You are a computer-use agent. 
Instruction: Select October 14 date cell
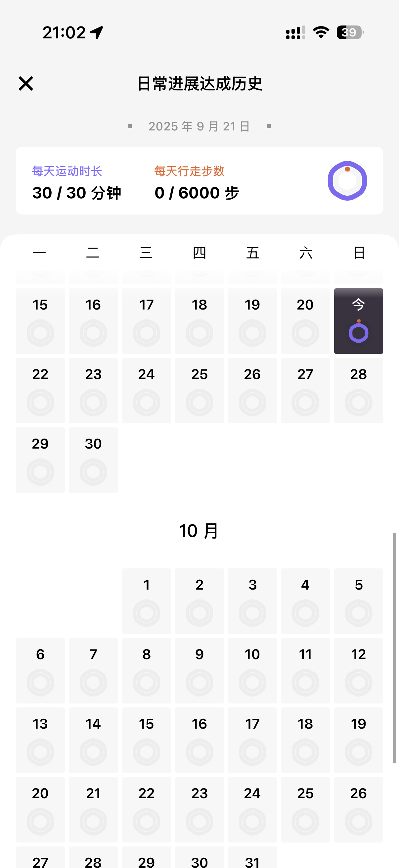pos(93,740)
